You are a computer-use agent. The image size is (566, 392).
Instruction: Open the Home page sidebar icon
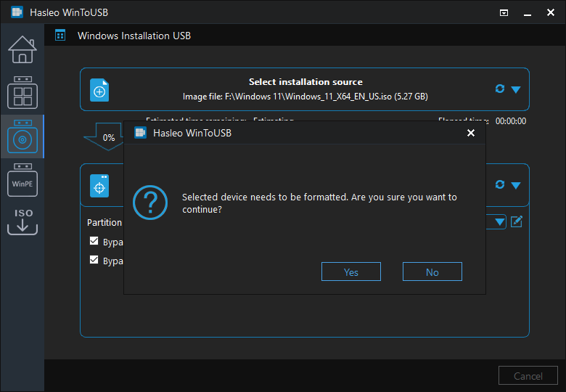click(x=22, y=49)
